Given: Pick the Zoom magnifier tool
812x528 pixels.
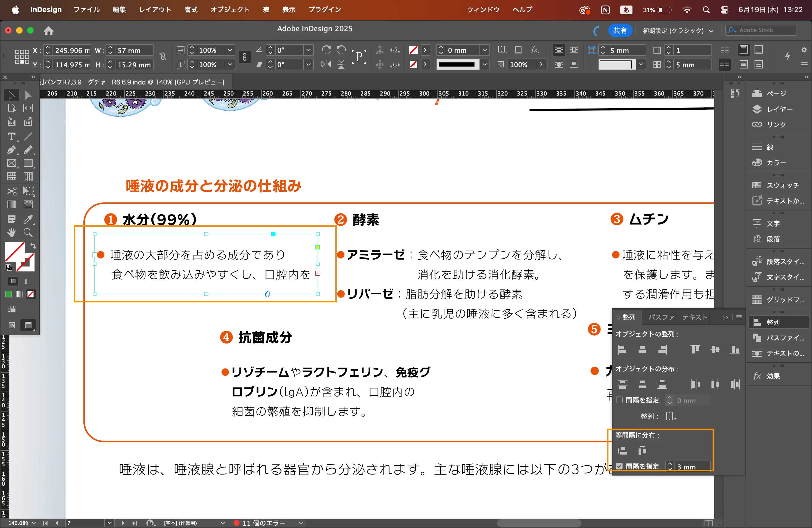Looking at the screenshot, I should pyautogui.click(x=28, y=233).
